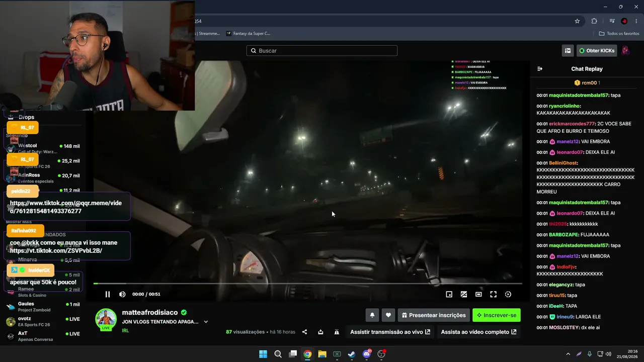Click username BelliniGhost in chat
This screenshot has height=362, width=644.
(x=562, y=163)
